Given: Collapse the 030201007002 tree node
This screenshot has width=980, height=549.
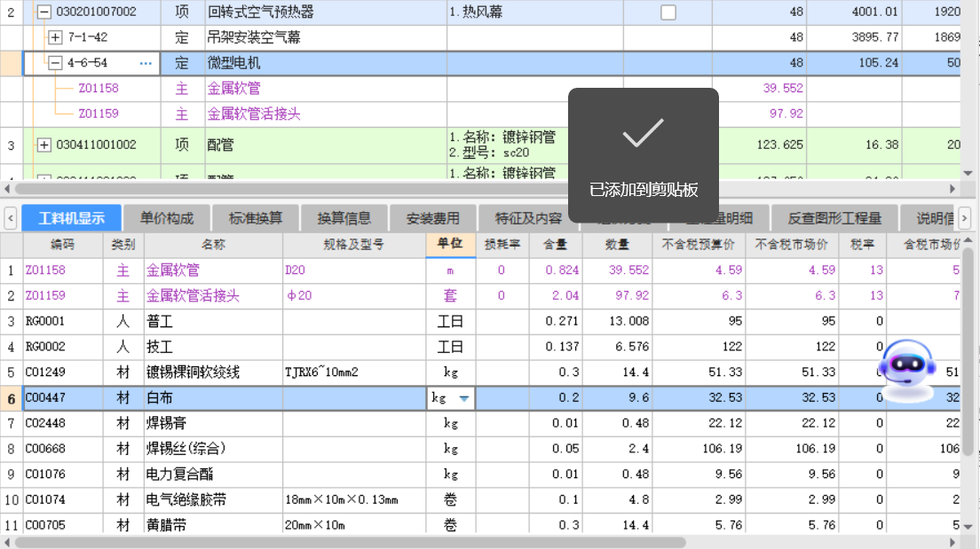Looking at the screenshot, I should pos(43,12).
